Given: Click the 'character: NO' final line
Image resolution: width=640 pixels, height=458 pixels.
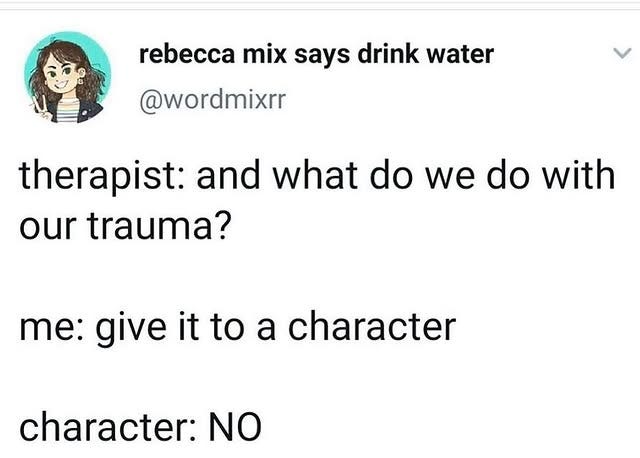Looking at the screenshot, I should [x=140, y=427].
